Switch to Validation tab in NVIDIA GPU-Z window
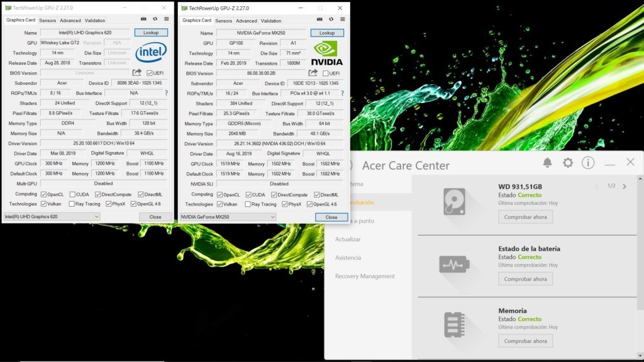The image size is (644, 362). pos(271,21)
